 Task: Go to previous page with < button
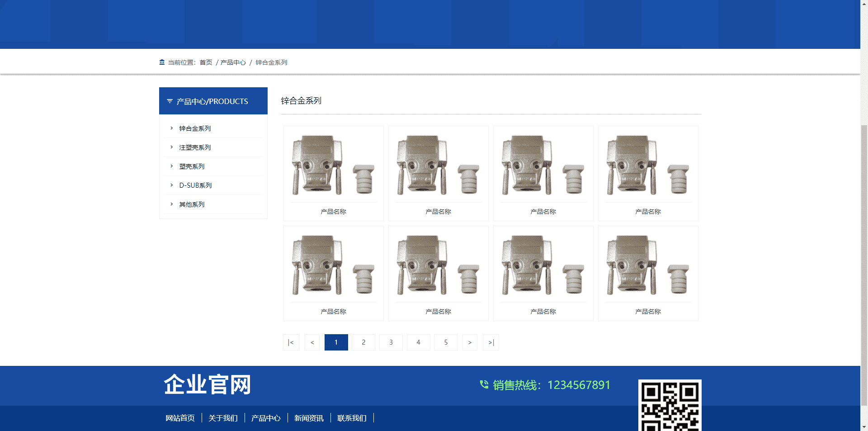click(312, 342)
